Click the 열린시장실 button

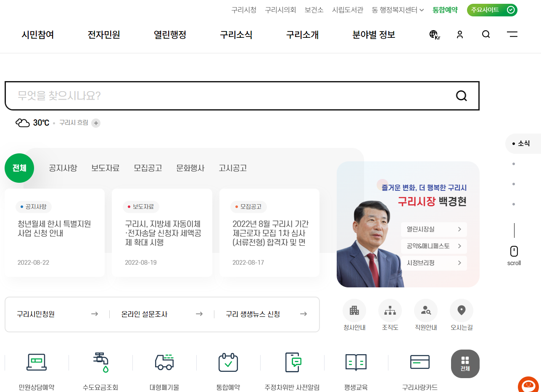pyautogui.click(x=433, y=229)
